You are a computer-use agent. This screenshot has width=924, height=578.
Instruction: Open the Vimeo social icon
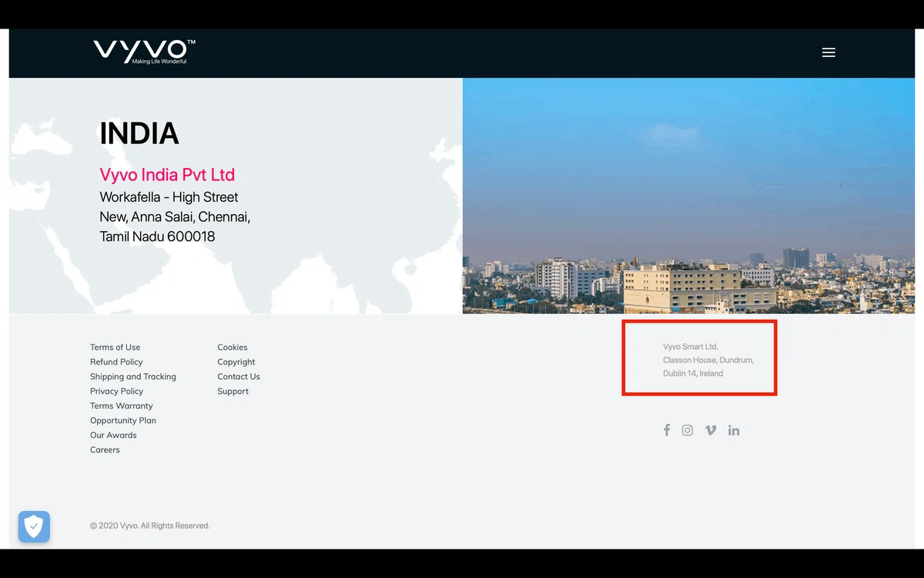tap(711, 430)
